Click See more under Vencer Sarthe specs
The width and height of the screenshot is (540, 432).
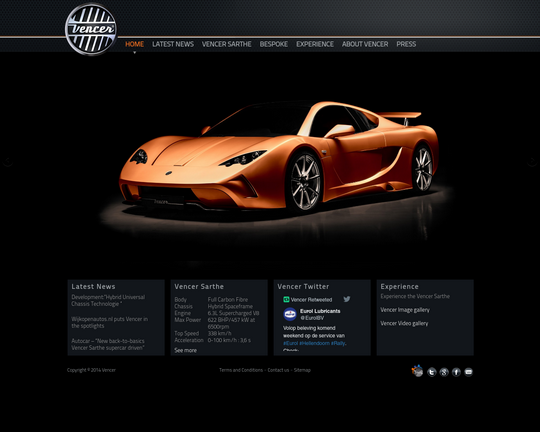coord(185,350)
